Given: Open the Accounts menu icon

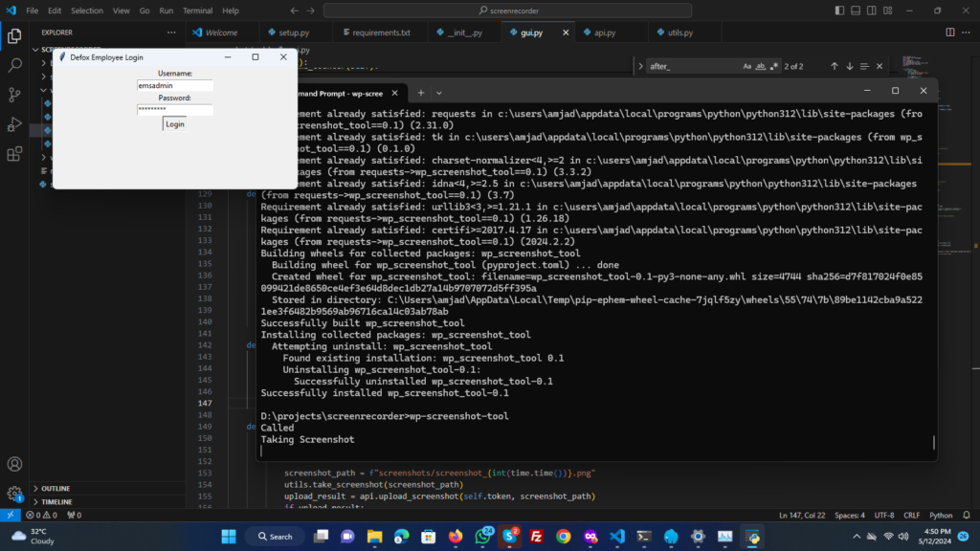Looking at the screenshot, I should (x=14, y=465).
